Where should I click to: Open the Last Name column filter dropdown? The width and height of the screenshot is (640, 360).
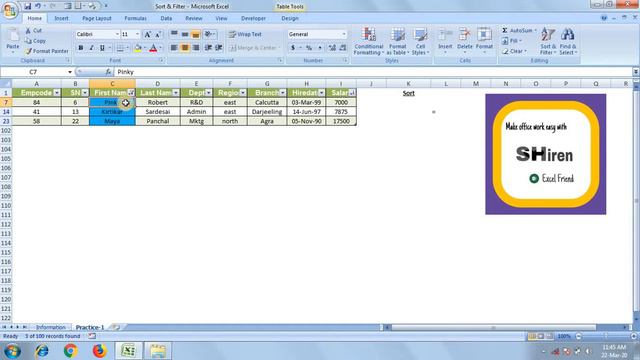(x=176, y=93)
